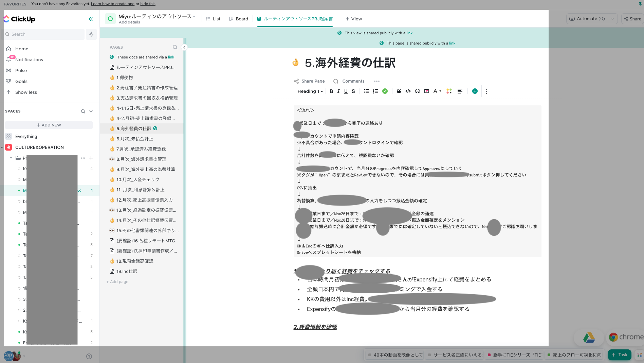Open the text color dropdown
This screenshot has height=363, width=644.
(x=437, y=91)
